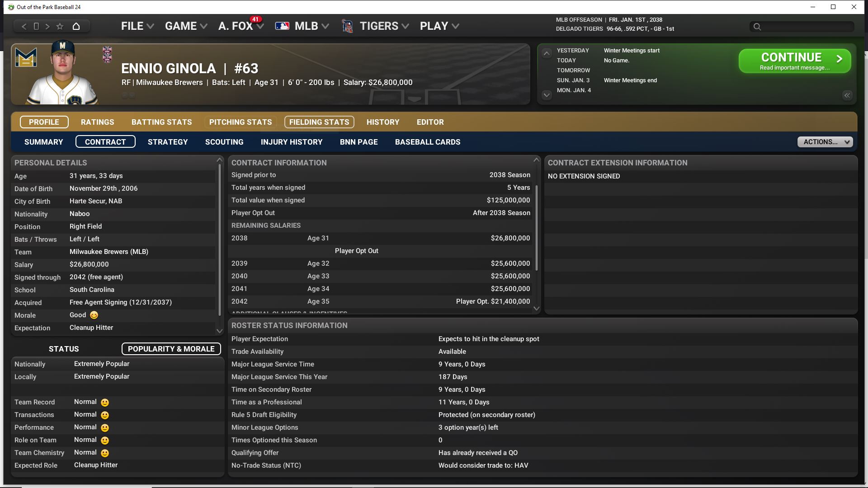The width and height of the screenshot is (868, 488).
Task: Click the MLB league logo
Action: (x=282, y=26)
